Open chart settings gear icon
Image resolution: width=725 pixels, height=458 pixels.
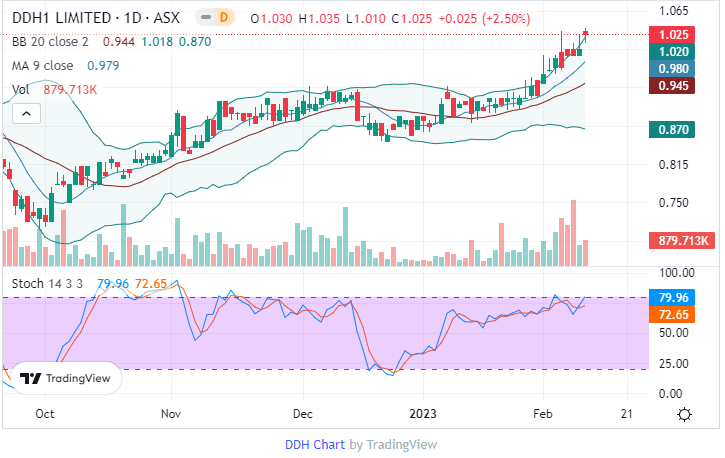685,414
